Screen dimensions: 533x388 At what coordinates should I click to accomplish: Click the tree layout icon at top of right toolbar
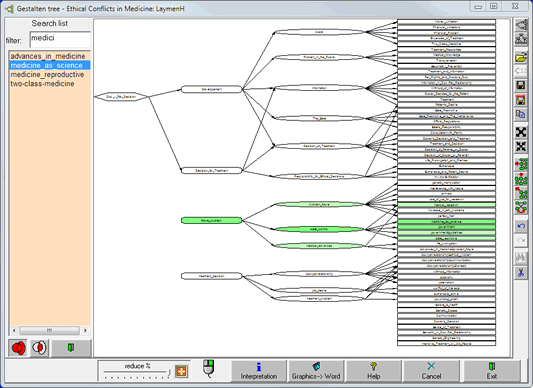520,25
